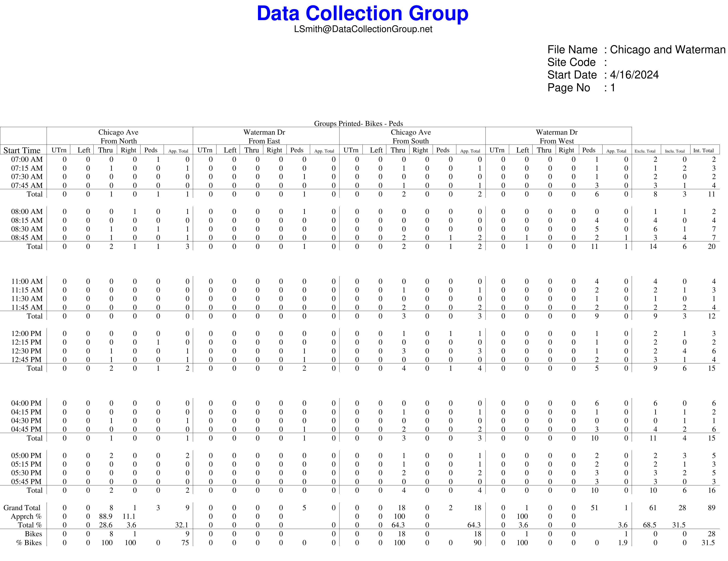Image resolution: width=728 pixels, height=561 pixels.
Task: Click the "Int. Total" column header
Action: coord(704,151)
